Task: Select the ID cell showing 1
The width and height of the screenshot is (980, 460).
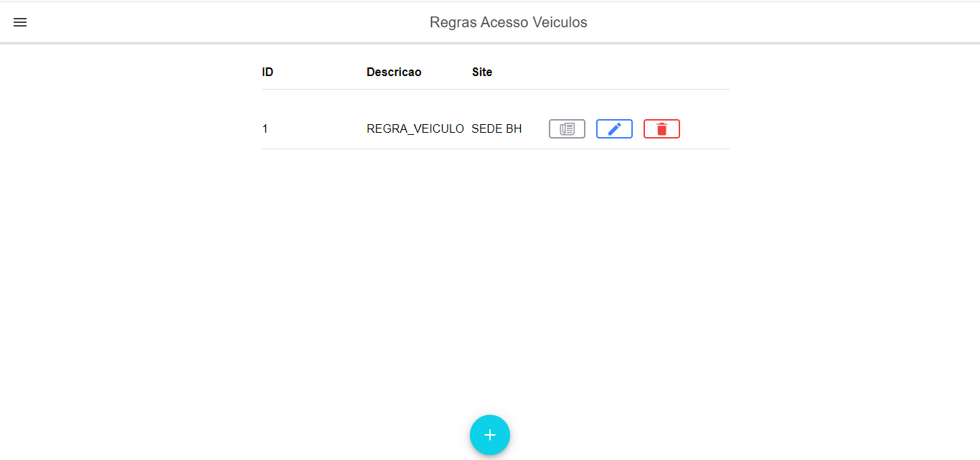Action: coord(265,129)
